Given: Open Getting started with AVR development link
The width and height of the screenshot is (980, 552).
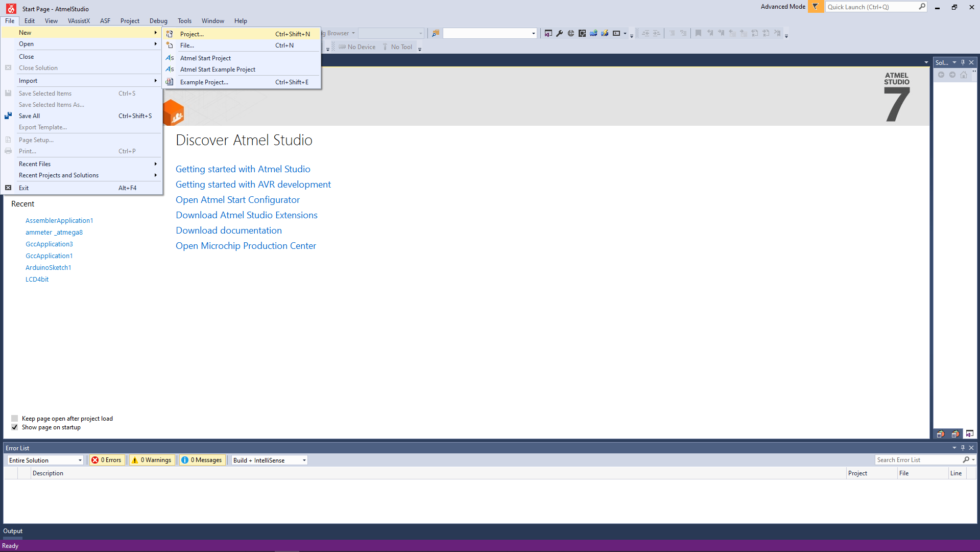Looking at the screenshot, I should [x=253, y=185].
